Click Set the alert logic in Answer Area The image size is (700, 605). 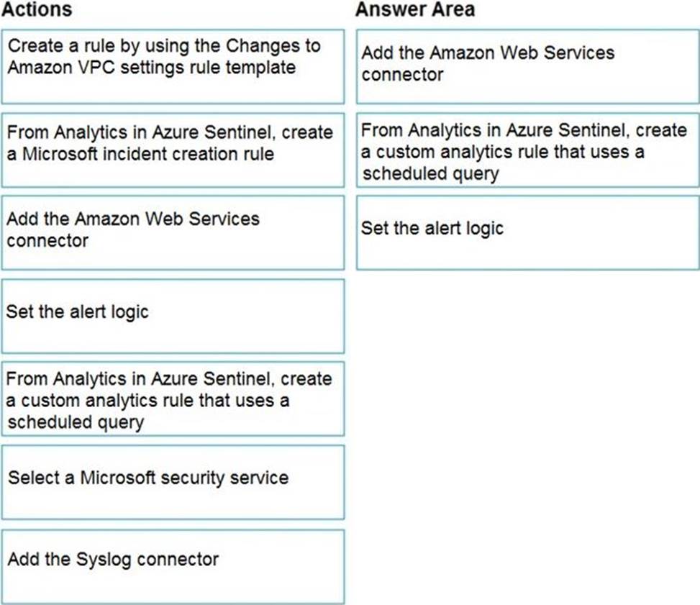(x=527, y=233)
